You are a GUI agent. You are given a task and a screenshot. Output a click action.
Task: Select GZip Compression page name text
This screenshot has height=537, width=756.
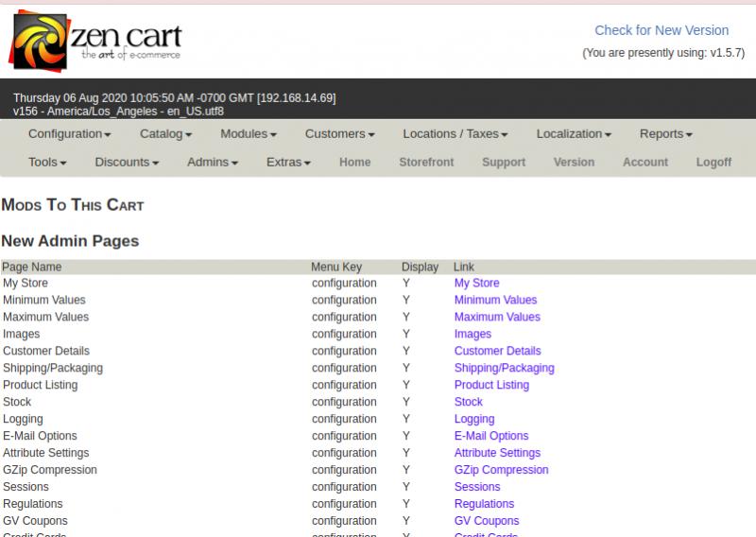(50, 470)
